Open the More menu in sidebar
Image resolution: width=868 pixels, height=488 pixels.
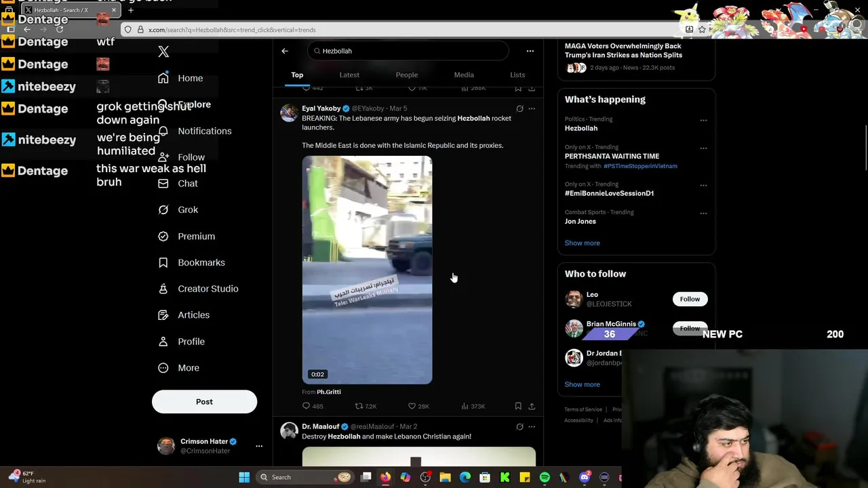point(178,368)
